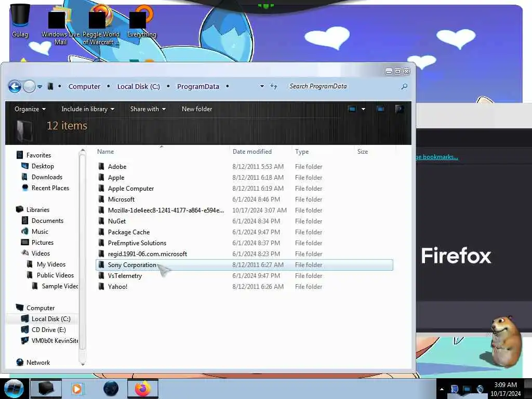Click Local Disk (C:) breadcrumb segment
This screenshot has width=532, height=399.
(x=138, y=87)
